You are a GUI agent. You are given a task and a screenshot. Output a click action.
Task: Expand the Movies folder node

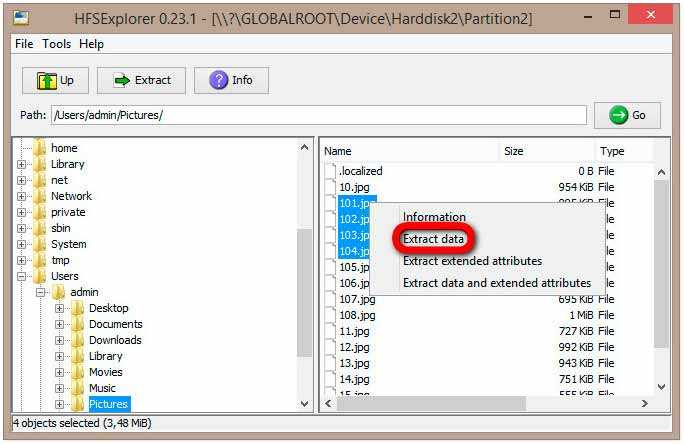[x=60, y=372]
